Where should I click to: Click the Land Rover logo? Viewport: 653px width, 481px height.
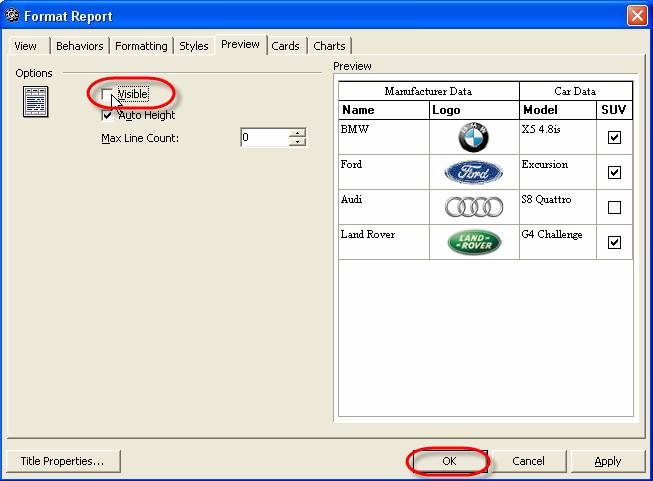tap(474, 242)
